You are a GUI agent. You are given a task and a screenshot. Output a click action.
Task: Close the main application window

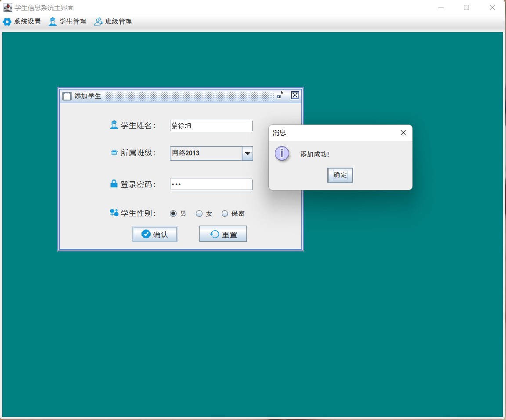pos(492,7)
